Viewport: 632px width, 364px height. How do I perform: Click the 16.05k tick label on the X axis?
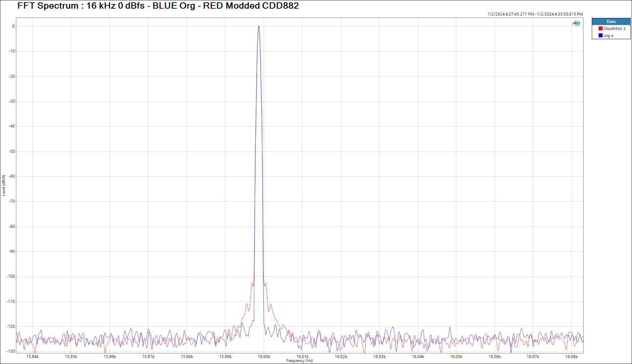click(456, 357)
